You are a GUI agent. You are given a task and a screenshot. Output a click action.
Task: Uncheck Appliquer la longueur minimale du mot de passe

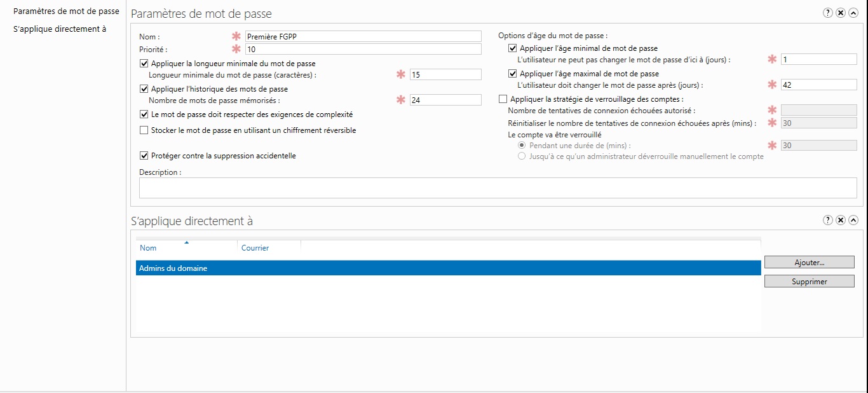tap(144, 64)
